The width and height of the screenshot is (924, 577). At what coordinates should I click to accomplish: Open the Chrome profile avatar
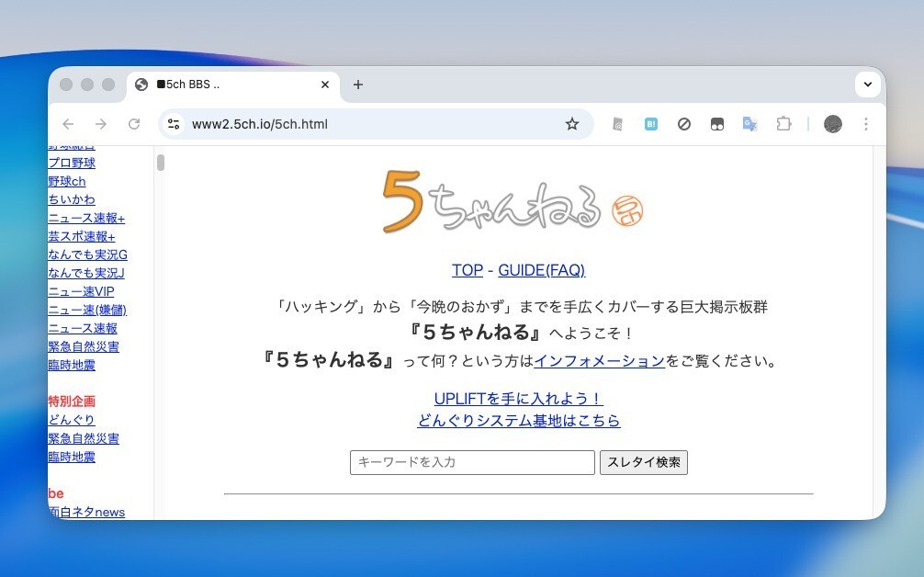coord(833,124)
